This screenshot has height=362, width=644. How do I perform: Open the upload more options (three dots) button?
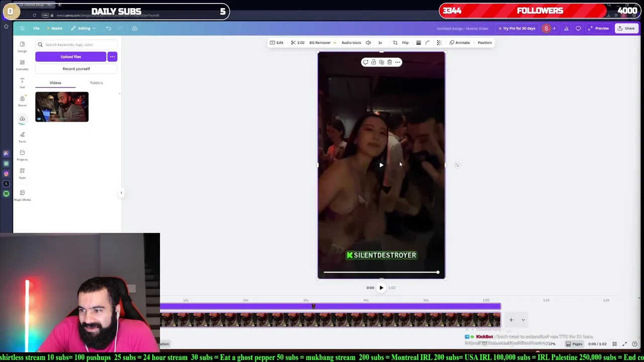point(112,57)
